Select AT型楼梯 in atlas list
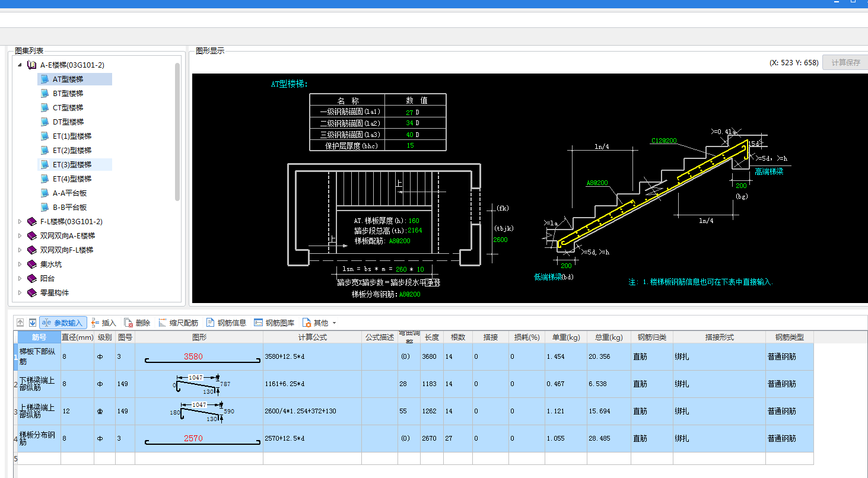This screenshot has width=868, height=478. 68,79
